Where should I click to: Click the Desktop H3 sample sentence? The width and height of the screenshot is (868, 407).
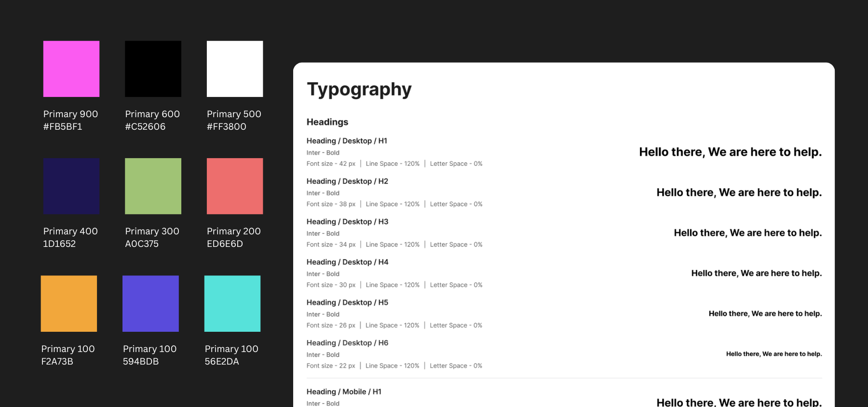[x=748, y=233]
